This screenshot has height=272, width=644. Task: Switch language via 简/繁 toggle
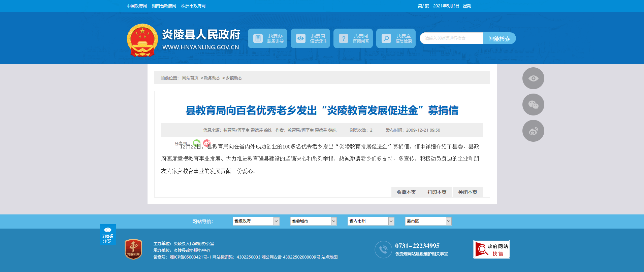point(423,6)
